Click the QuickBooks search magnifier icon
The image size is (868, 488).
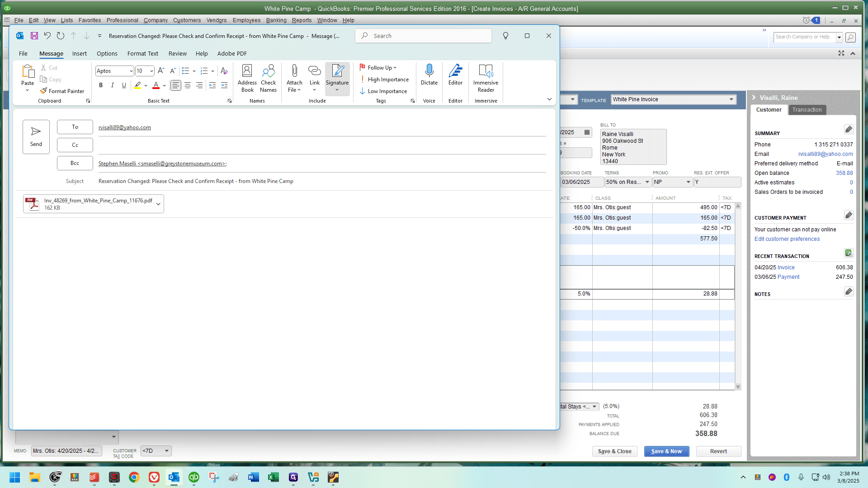click(x=850, y=37)
